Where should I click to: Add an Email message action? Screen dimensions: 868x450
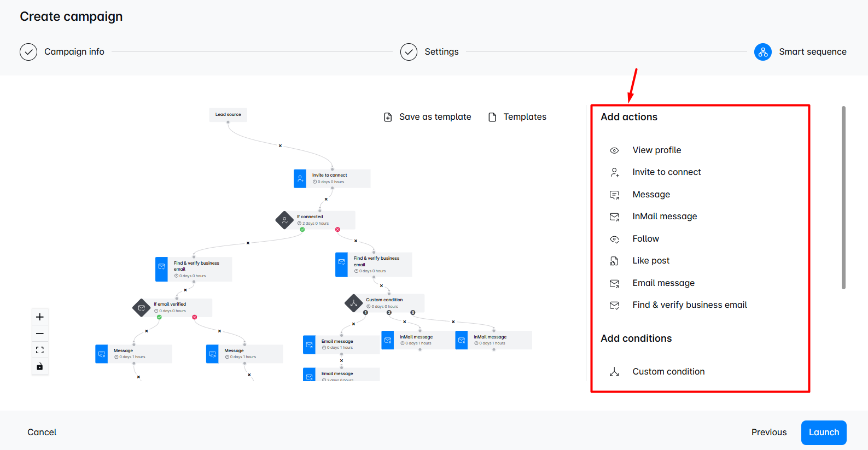click(x=663, y=283)
